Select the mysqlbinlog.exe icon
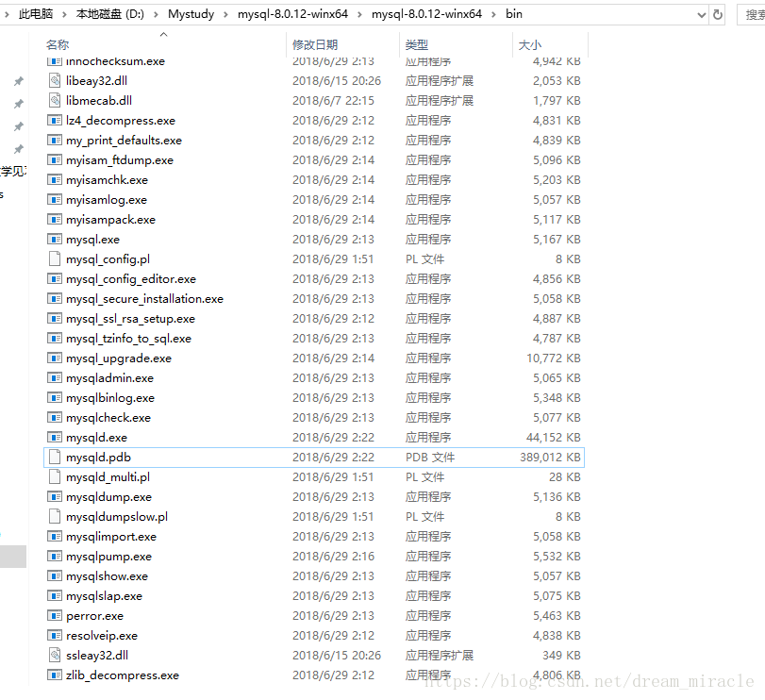 coord(55,397)
